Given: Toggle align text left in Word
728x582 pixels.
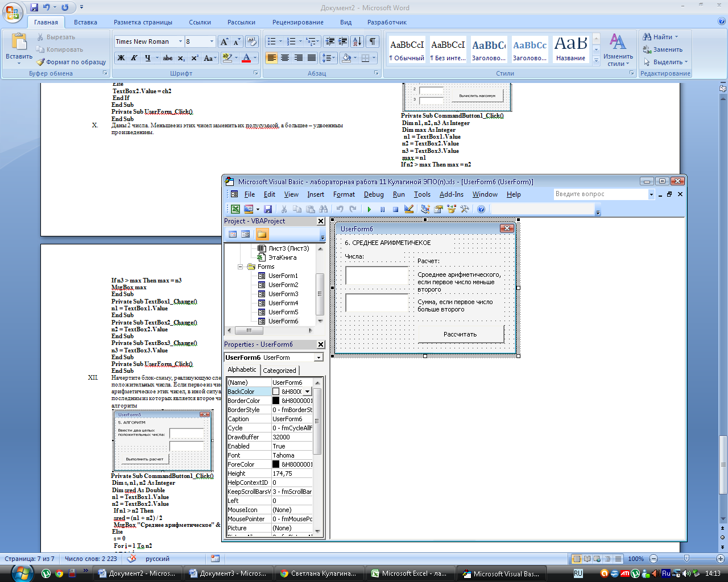Looking at the screenshot, I should pyautogui.click(x=271, y=58).
